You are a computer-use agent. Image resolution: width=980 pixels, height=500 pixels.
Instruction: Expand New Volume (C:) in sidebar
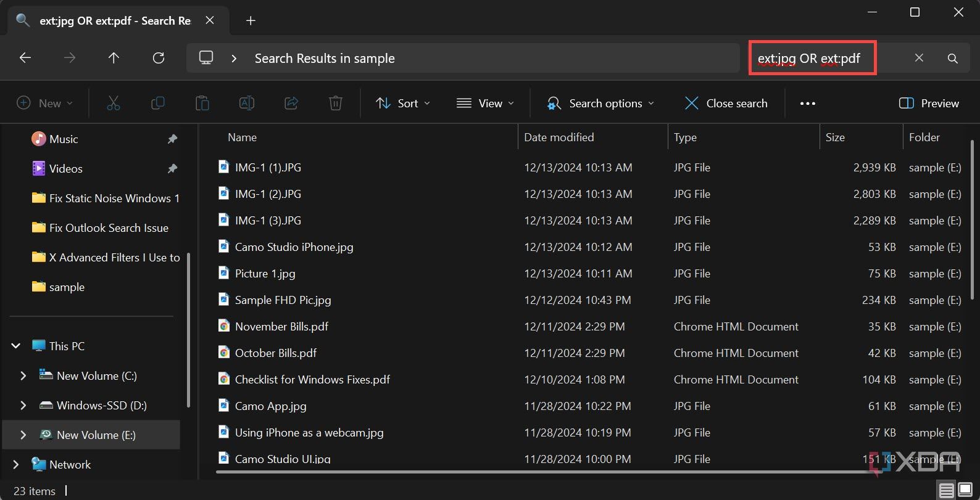coord(23,375)
